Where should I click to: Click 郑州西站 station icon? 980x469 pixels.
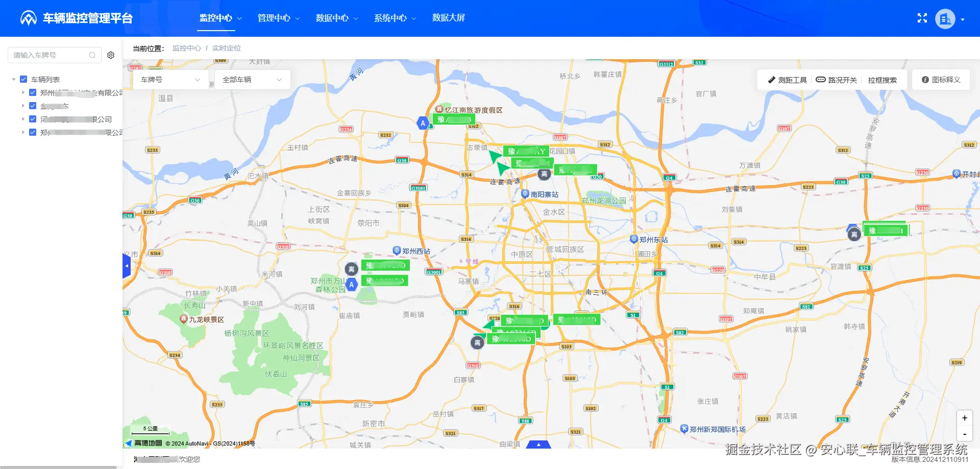(x=397, y=250)
